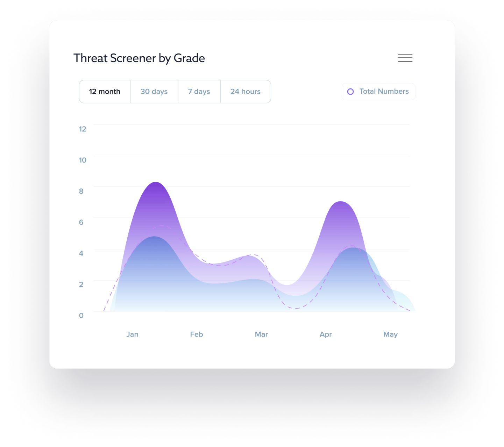Image resolution: width=504 pixels, height=447 pixels.
Task: Click the 6 value on y-axis
Action: [x=81, y=222]
